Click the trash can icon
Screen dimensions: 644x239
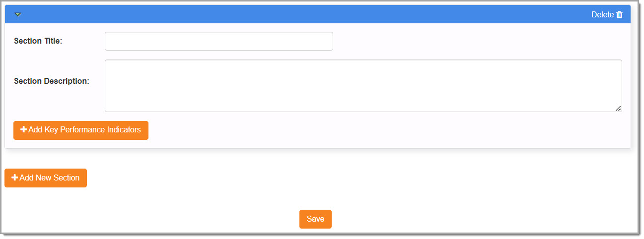(619, 15)
